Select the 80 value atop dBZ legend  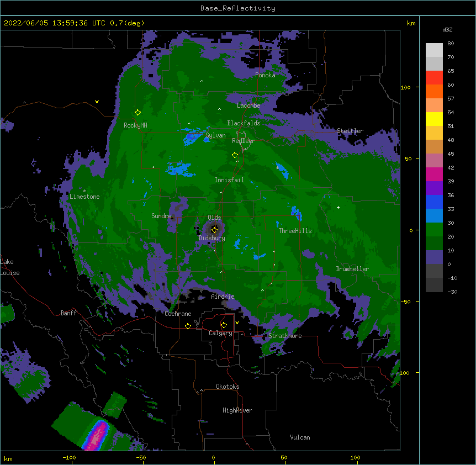(451, 43)
